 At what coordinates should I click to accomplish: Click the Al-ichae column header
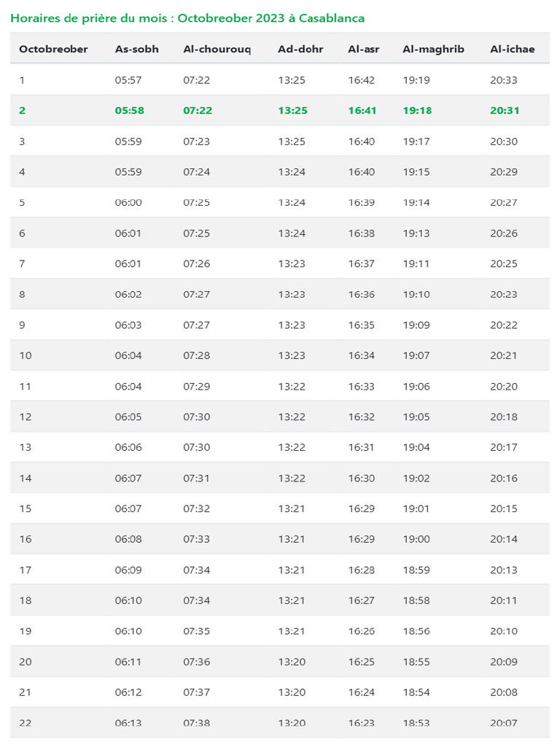pos(513,49)
